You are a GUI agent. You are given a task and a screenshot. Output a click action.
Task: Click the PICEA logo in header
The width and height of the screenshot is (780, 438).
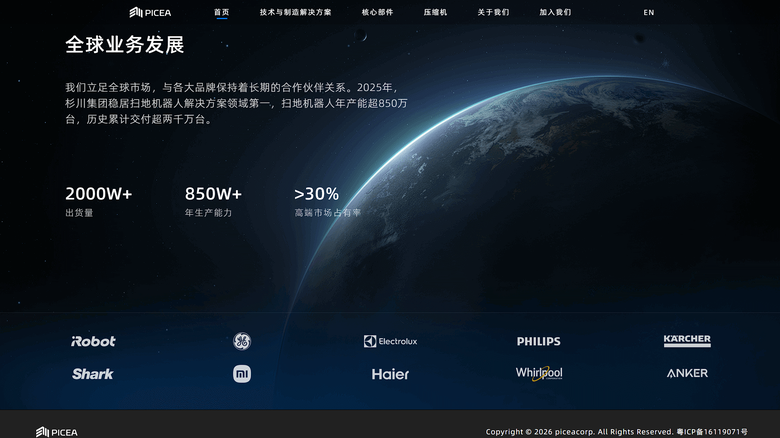point(150,12)
